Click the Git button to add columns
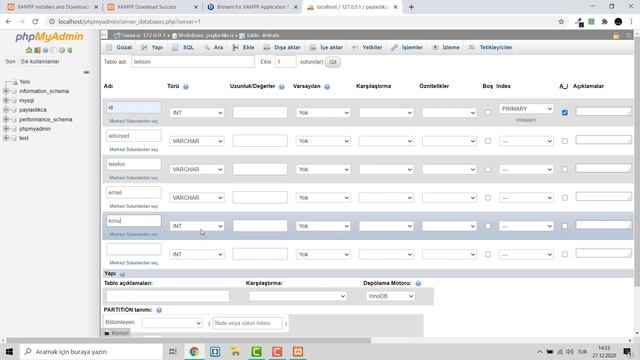The image size is (640, 360). (333, 62)
